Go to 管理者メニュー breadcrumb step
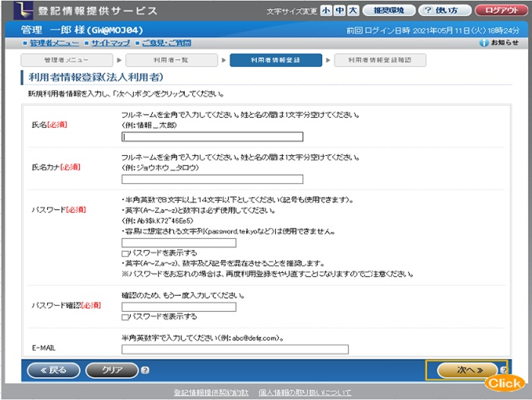532x400 pixels. pos(67,60)
